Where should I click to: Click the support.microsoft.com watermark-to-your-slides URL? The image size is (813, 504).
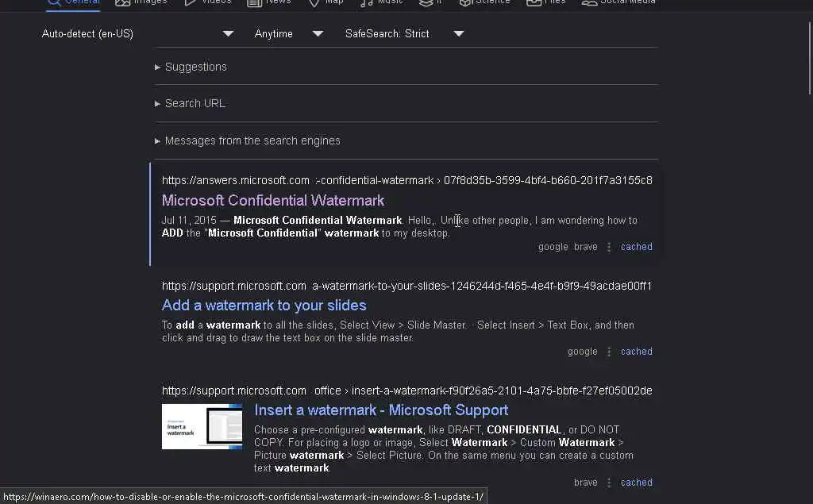407,286
